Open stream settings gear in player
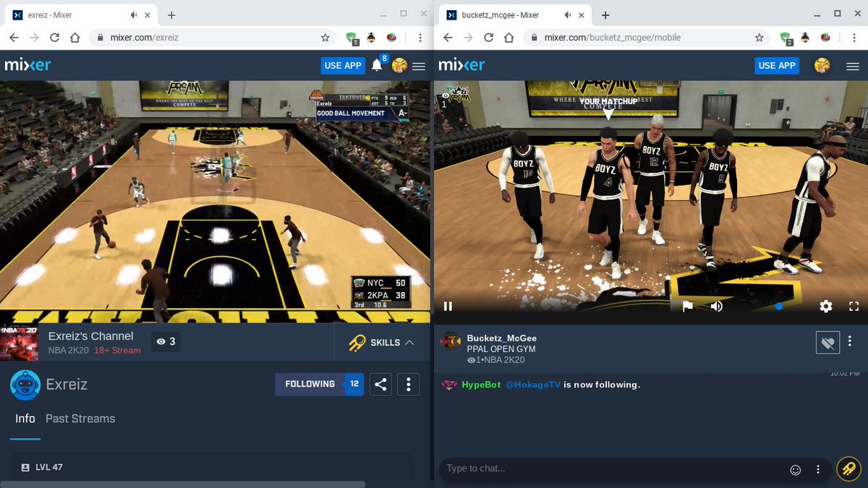The image size is (868, 488). click(826, 307)
